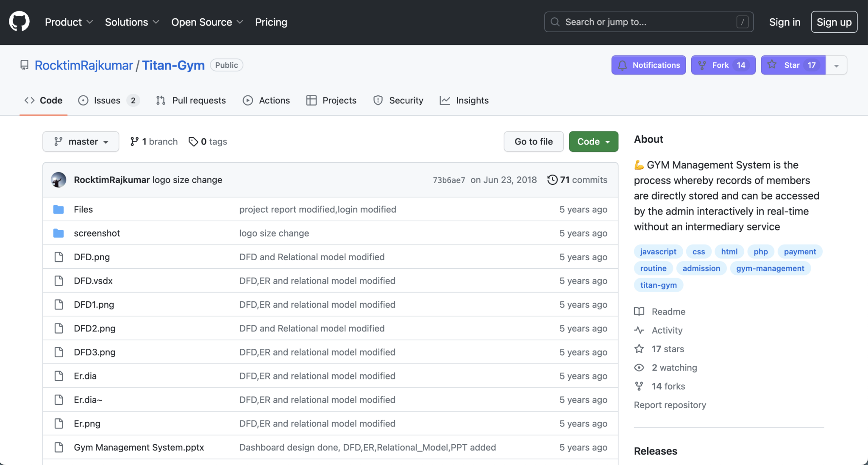Screen dimensions: 868x465
Task: Open the screenshot folder icon
Action: tap(58, 233)
